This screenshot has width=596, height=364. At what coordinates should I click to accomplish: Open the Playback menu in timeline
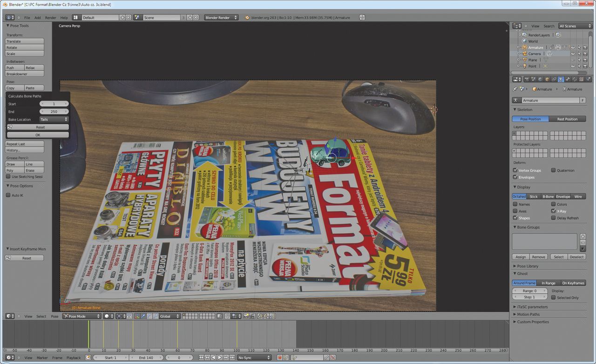point(74,357)
